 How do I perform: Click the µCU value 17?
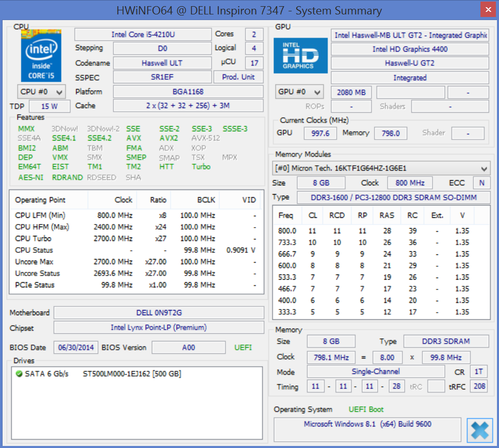click(x=254, y=63)
